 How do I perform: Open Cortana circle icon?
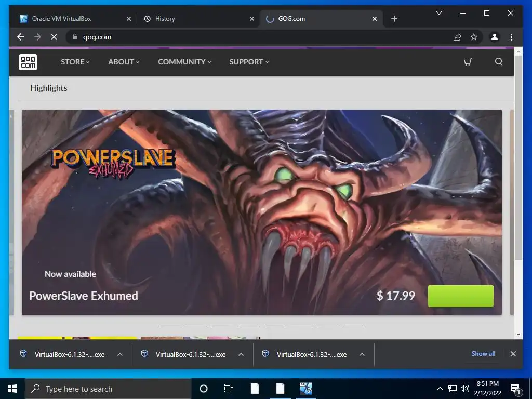pos(203,389)
